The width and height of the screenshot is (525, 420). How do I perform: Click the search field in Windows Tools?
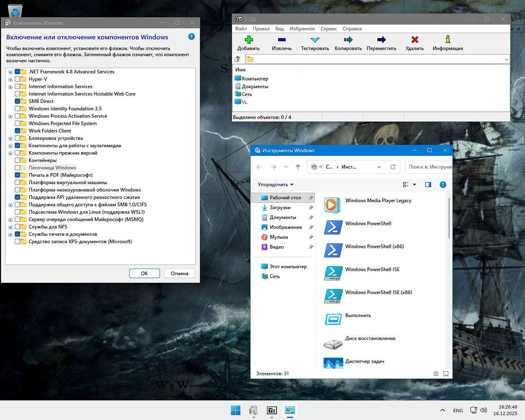tap(429, 167)
